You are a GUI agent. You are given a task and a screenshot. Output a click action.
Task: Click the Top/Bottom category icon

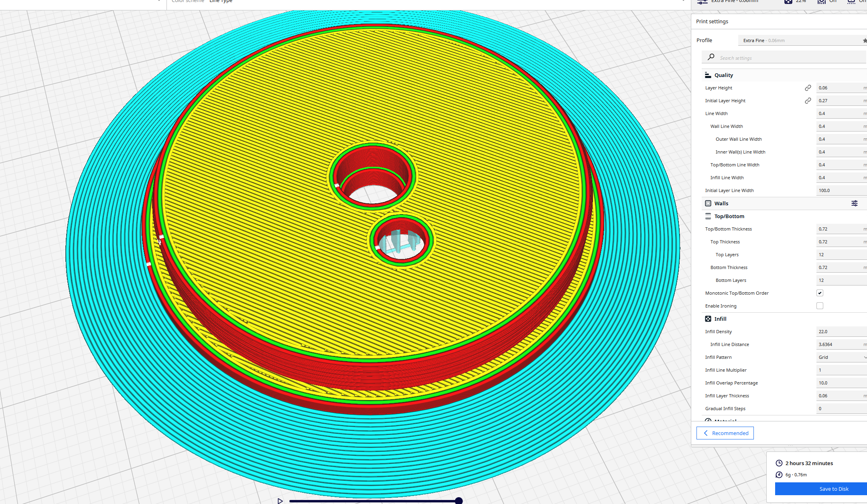tap(708, 216)
